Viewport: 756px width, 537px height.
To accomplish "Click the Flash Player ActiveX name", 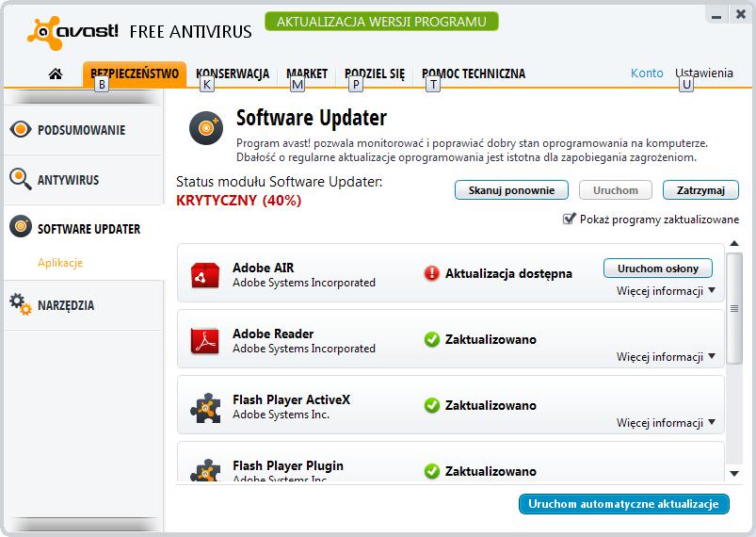I will pos(291,399).
